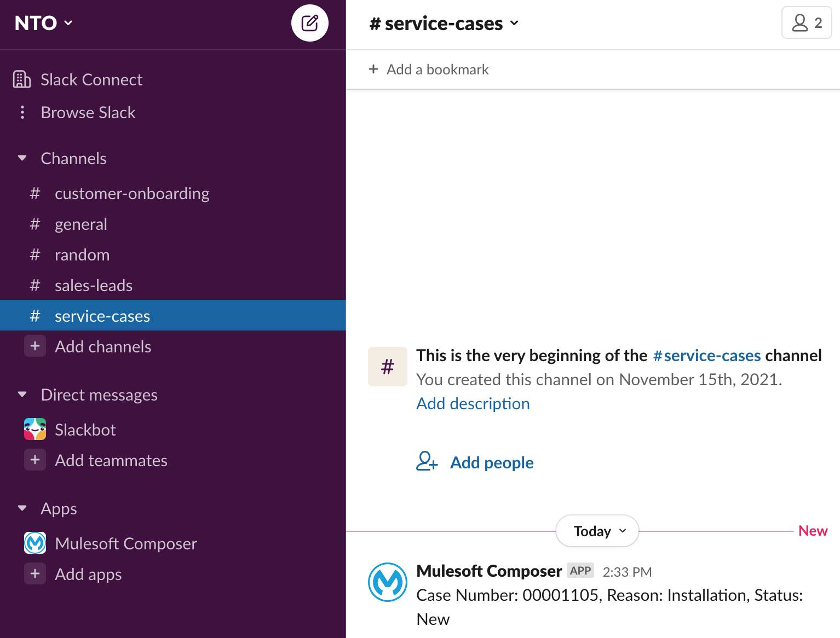The image size is (840, 638).
Task: Click Add description link
Action: [473, 404]
